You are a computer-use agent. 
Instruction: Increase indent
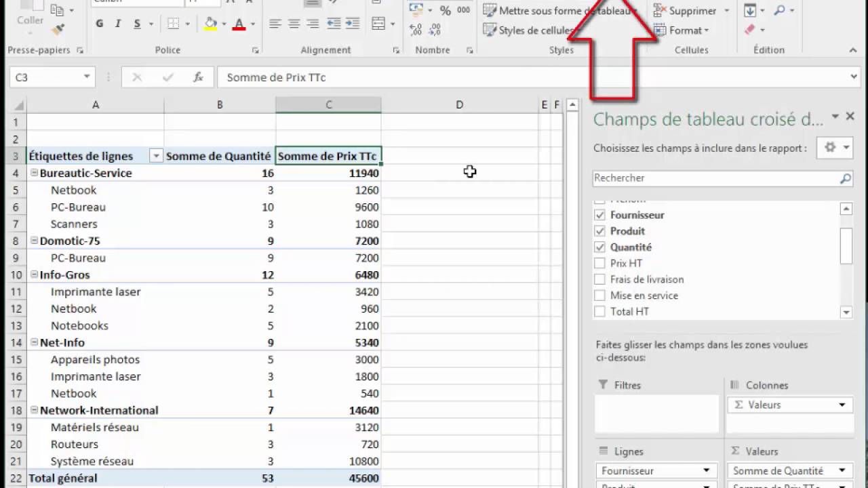(353, 24)
